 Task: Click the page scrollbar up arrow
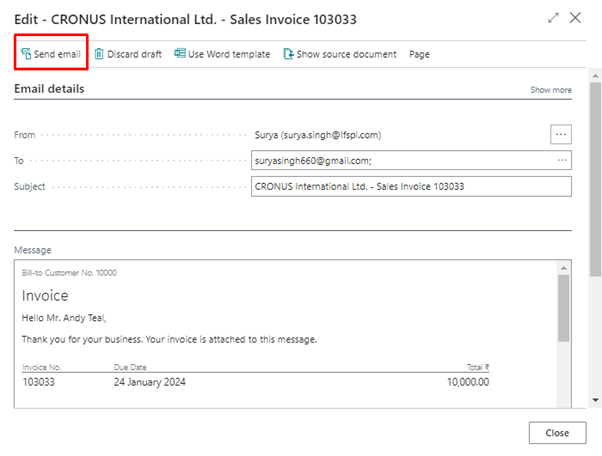pos(595,76)
